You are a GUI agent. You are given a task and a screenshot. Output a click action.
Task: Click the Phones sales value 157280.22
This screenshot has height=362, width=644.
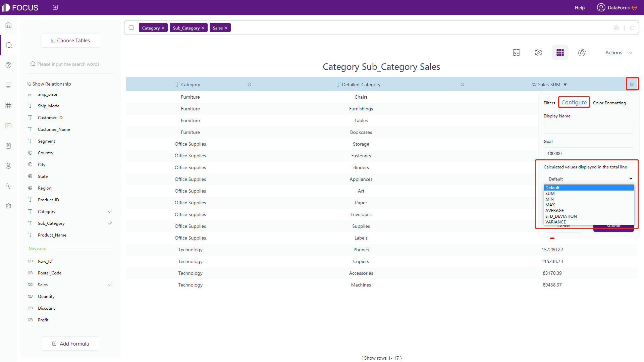[x=552, y=250]
